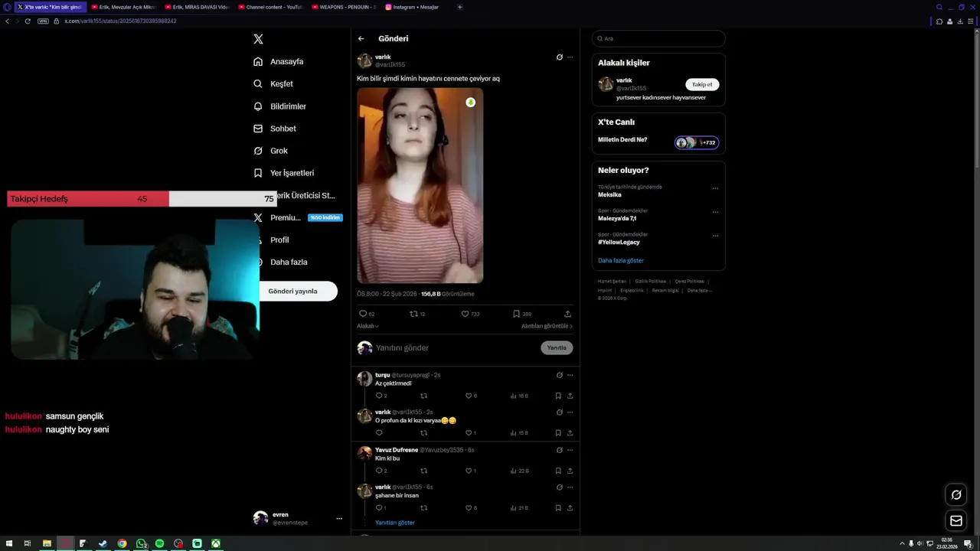
Task: Open more options on varlık's main post
Action: pos(570,57)
